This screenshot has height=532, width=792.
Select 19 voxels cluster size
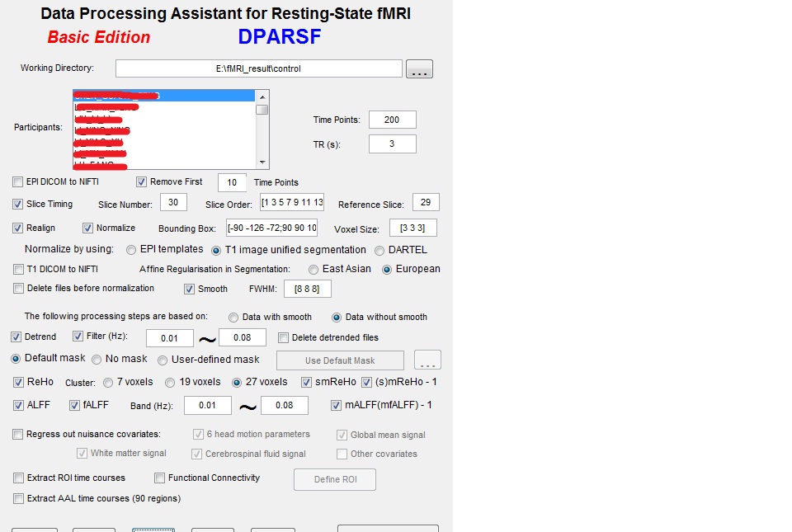(170, 383)
